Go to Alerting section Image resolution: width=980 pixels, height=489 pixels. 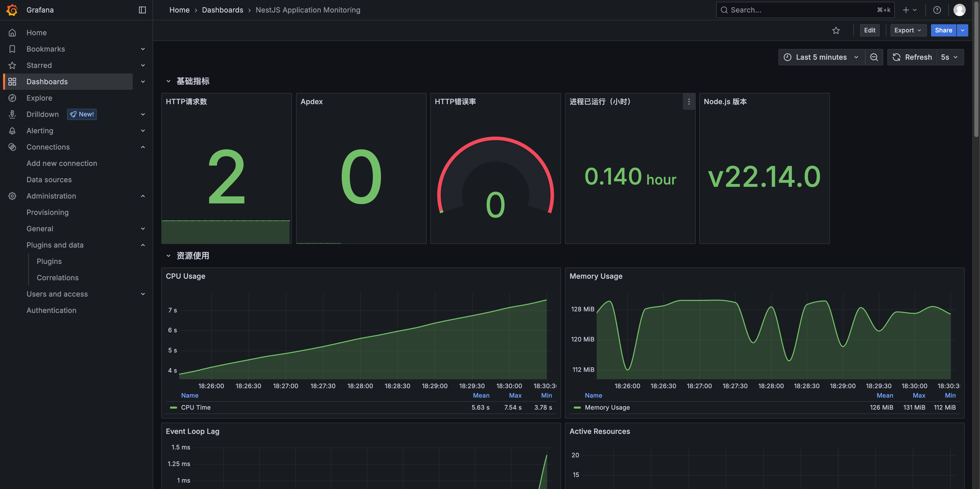pyautogui.click(x=40, y=130)
